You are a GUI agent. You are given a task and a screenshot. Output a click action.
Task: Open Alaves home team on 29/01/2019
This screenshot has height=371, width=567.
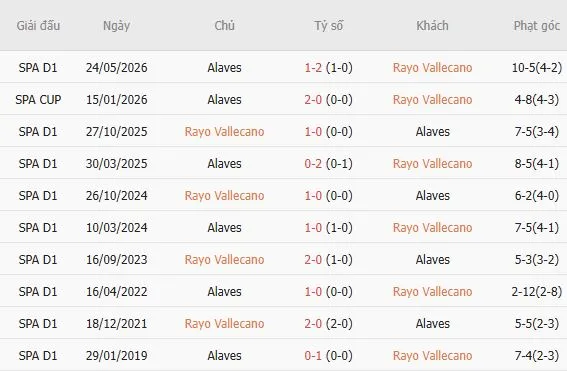coord(224,355)
